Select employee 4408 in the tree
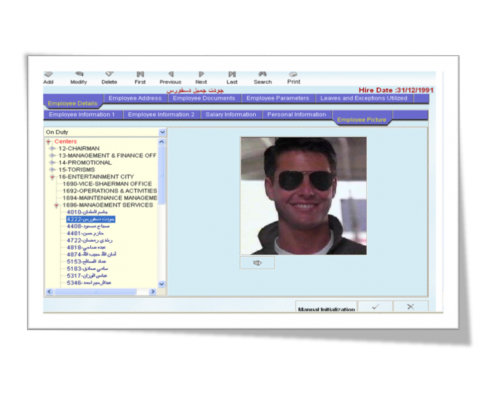Screen dimensions: 495x400 coord(88,226)
